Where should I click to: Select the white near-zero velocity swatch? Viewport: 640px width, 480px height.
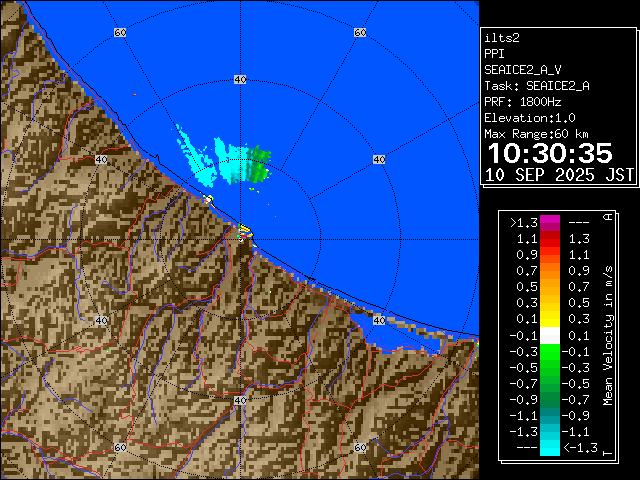(x=549, y=336)
